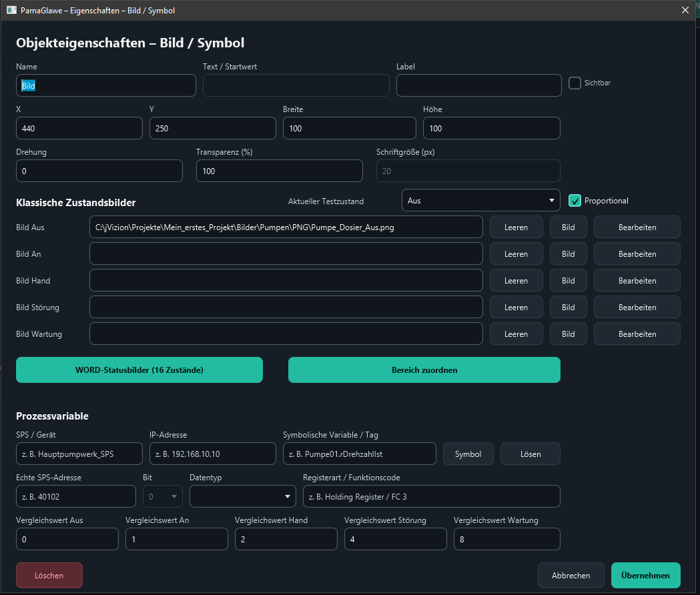Click Leeren for Bild Hand
Viewport: 700px width, 595px height.
tap(516, 281)
